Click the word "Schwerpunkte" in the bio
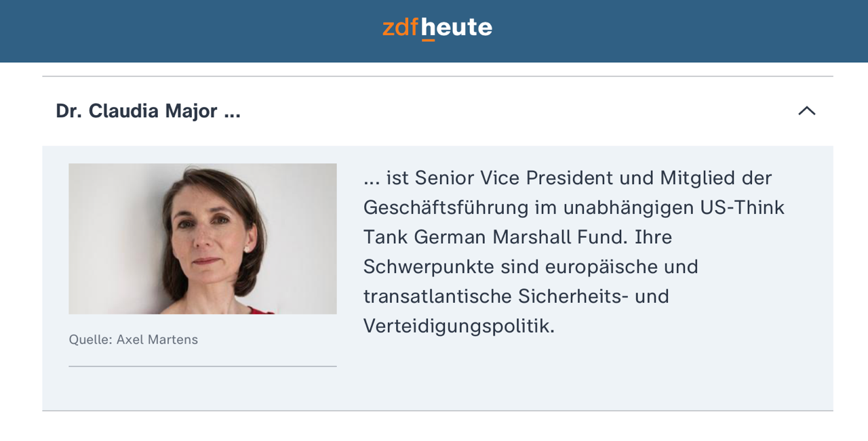 pos(429,267)
